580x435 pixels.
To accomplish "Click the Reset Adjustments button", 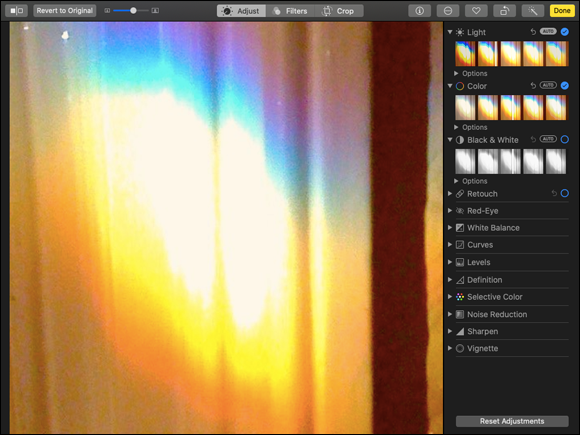I will 512,421.
